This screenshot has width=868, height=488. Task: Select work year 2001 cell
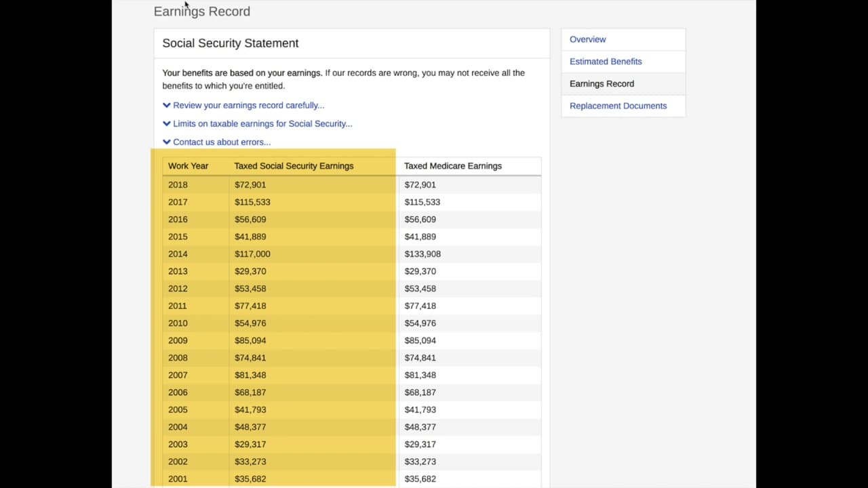(178, 479)
